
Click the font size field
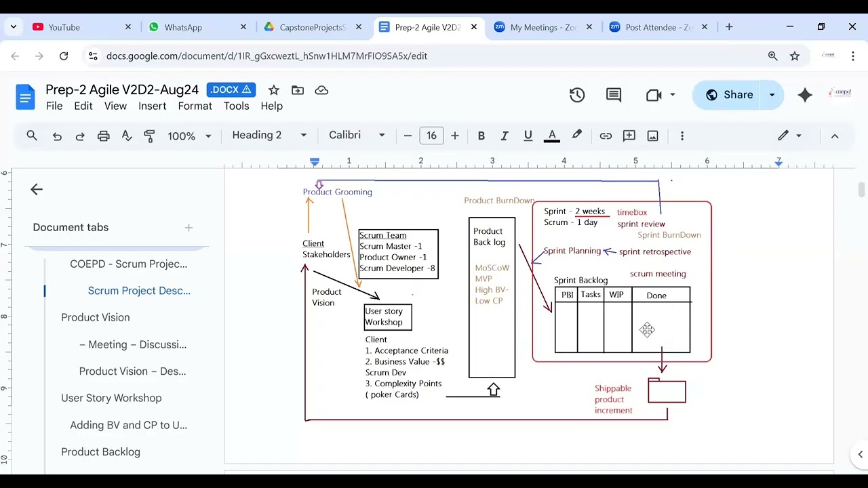click(x=431, y=136)
